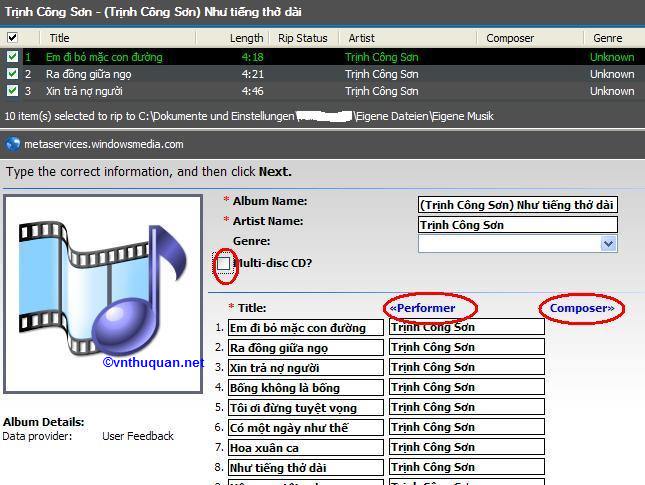Edit title field 1 Em đi bỏ mặc con đường
645x485 pixels.
coord(306,328)
